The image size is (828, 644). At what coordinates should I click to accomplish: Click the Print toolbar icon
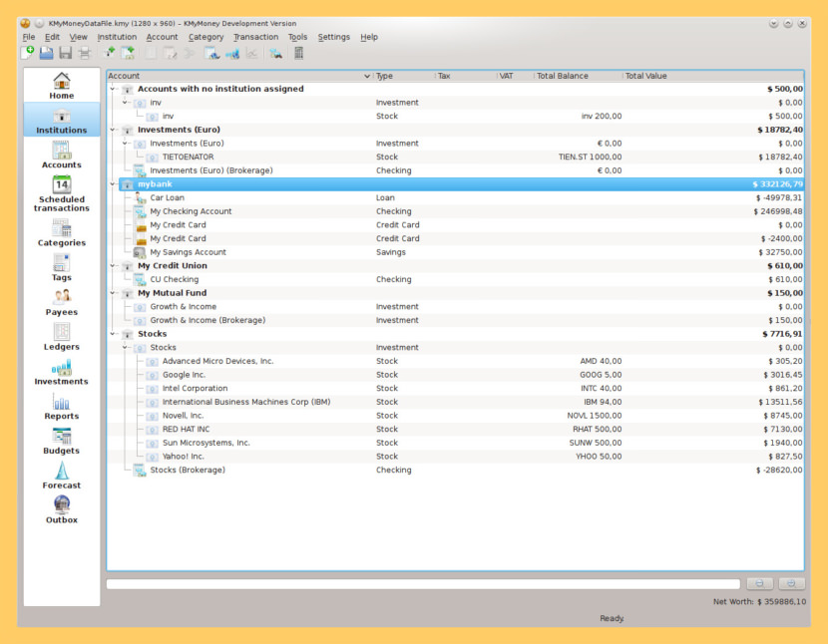[85, 53]
